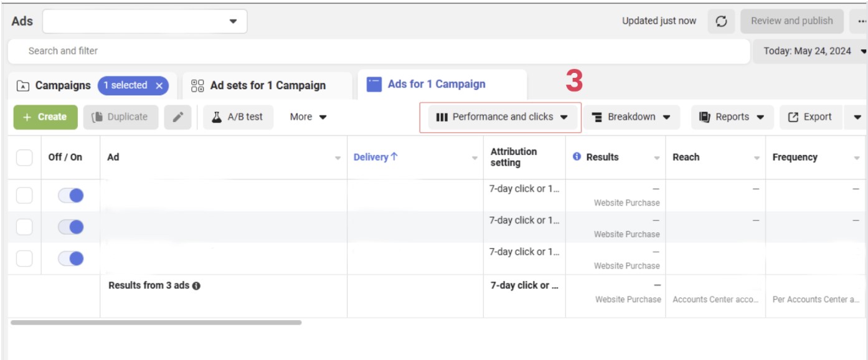Refresh the ads data
Viewport: 868px width, 360px height.
tap(721, 20)
